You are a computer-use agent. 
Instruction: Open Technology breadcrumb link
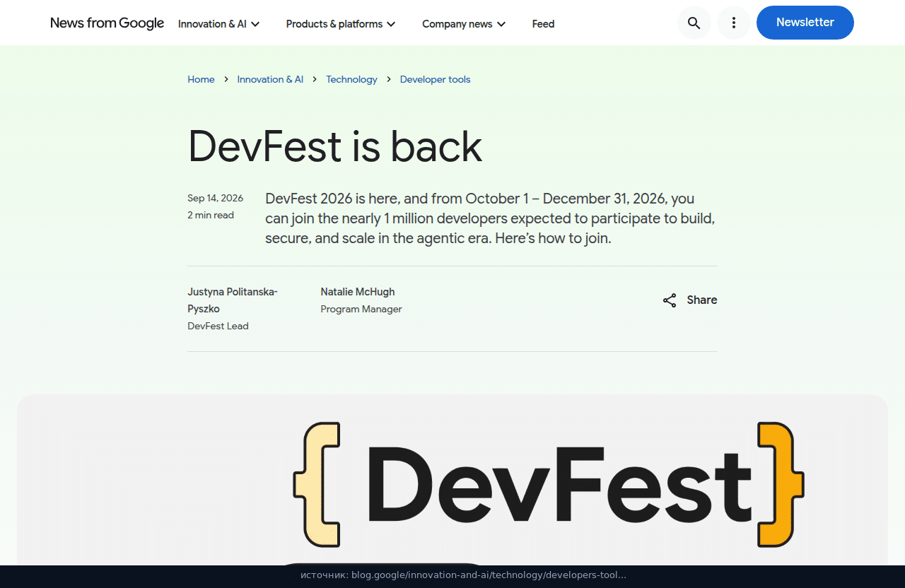(351, 79)
